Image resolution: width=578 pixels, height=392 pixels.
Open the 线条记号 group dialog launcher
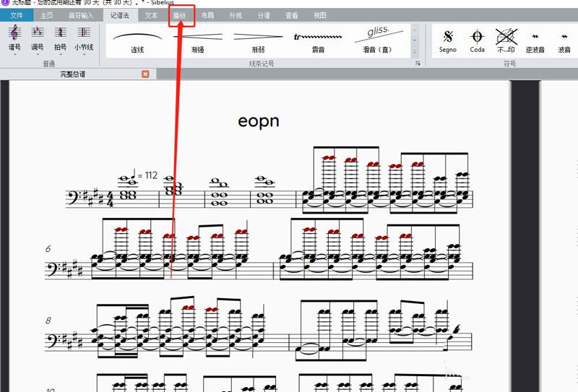click(418, 64)
